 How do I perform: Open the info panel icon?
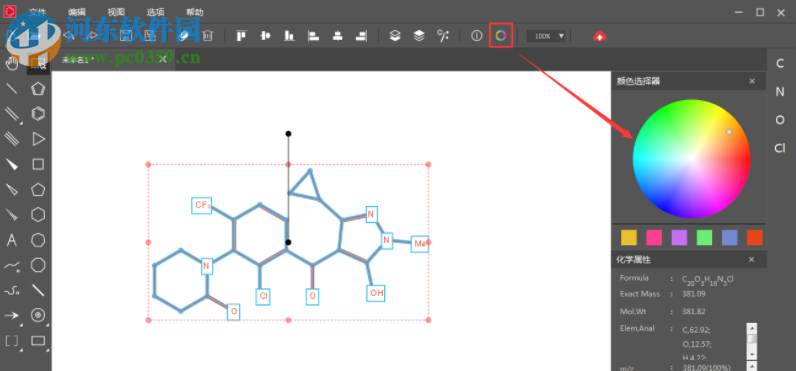tap(476, 36)
